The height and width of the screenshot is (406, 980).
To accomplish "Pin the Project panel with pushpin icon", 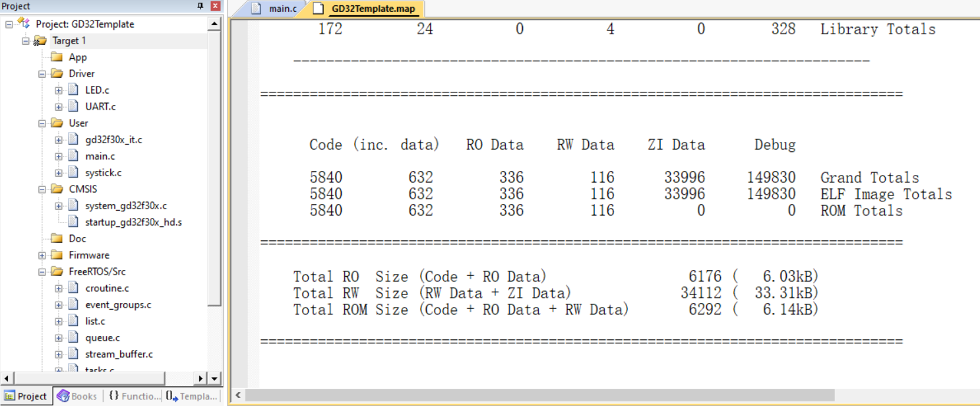I will 200,6.
